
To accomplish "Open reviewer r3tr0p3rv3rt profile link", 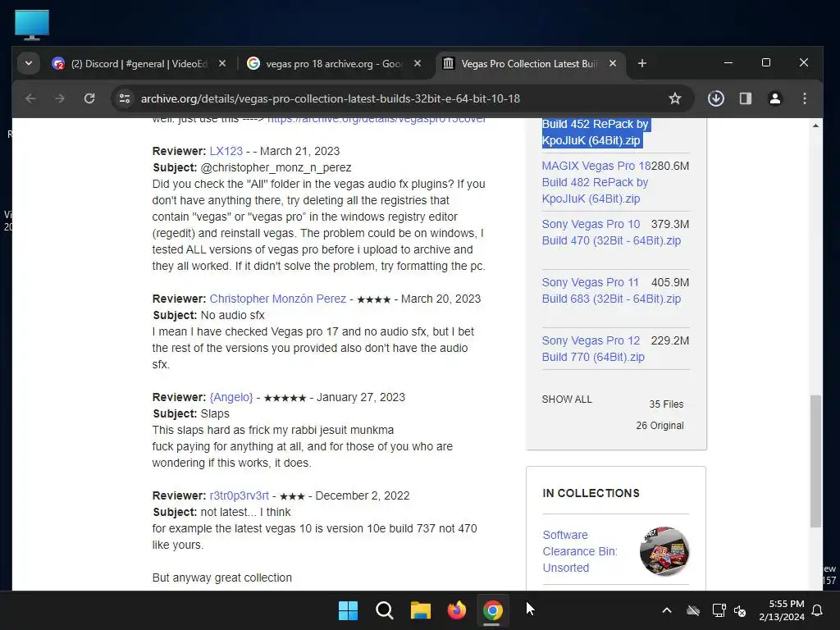I will click(240, 495).
